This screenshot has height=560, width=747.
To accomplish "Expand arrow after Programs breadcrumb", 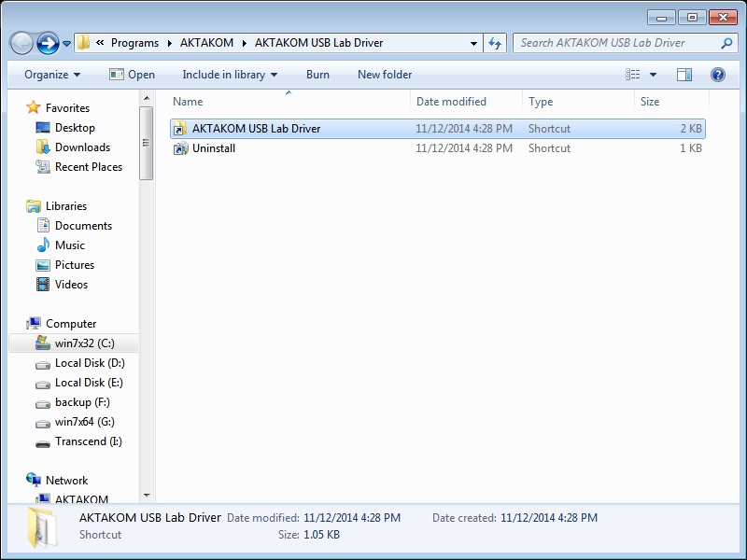I will (x=170, y=43).
